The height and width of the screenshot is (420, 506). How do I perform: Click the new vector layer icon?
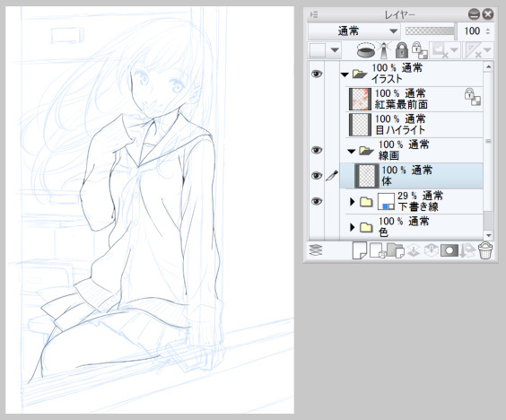tap(378, 251)
